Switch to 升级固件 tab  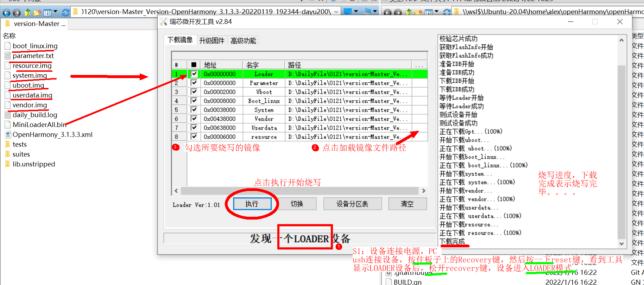click(x=211, y=40)
